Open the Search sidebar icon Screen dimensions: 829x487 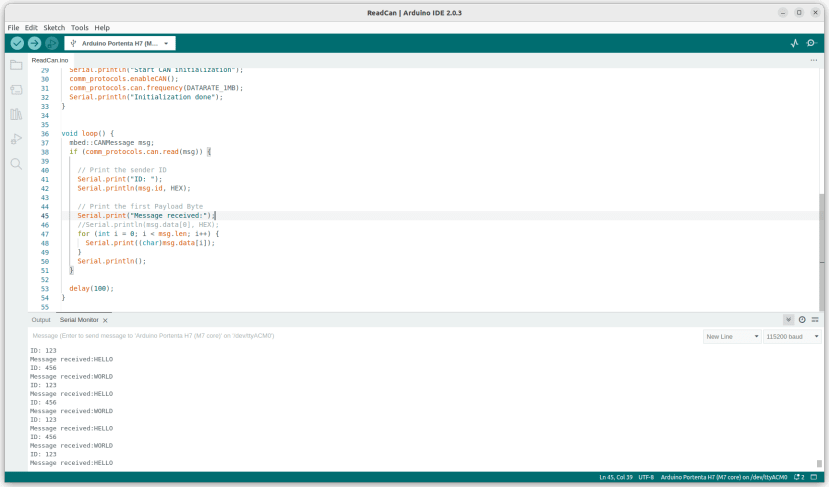pos(16,164)
